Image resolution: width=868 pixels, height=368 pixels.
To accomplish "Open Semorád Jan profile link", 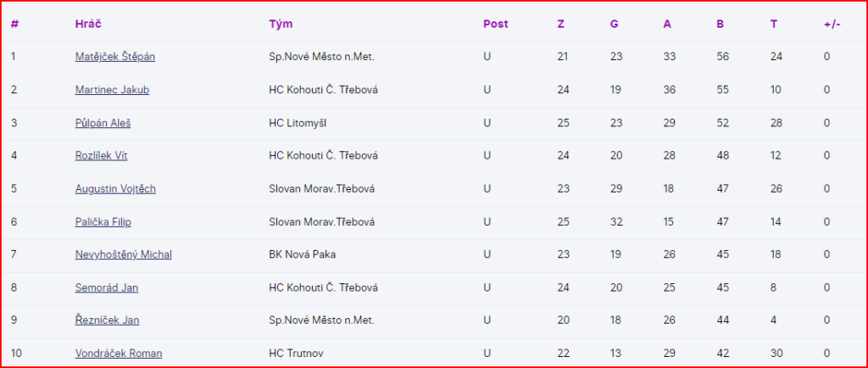I will point(106,287).
